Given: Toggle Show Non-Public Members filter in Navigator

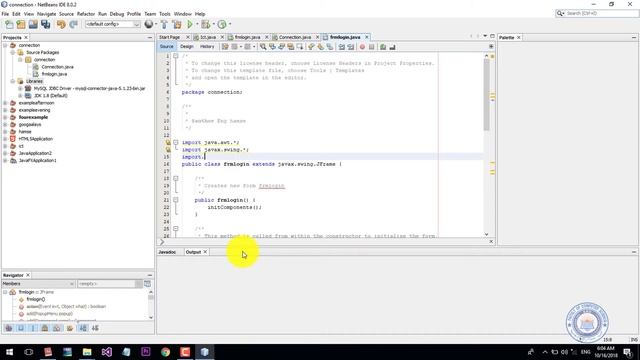Looking at the screenshot, I should 45,328.
